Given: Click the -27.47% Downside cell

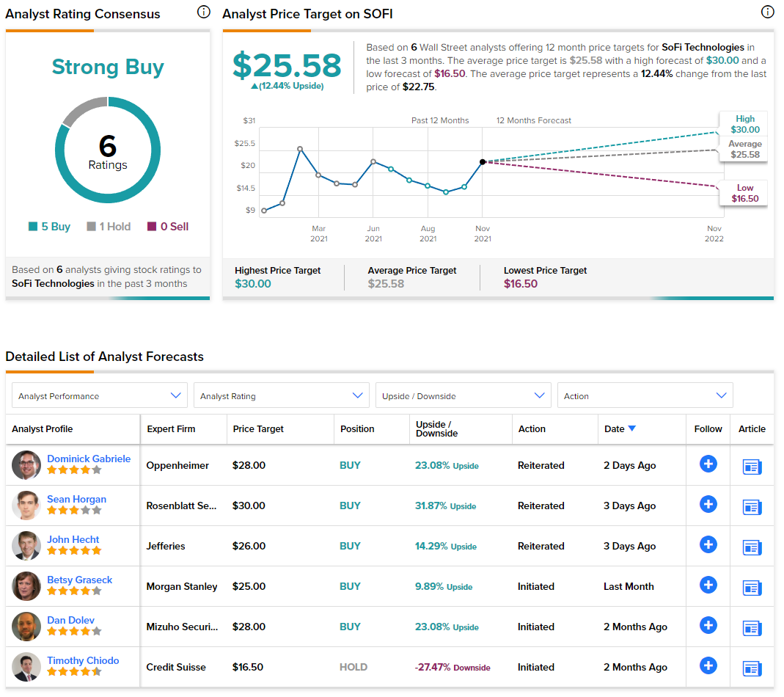Looking at the screenshot, I should [x=453, y=667].
